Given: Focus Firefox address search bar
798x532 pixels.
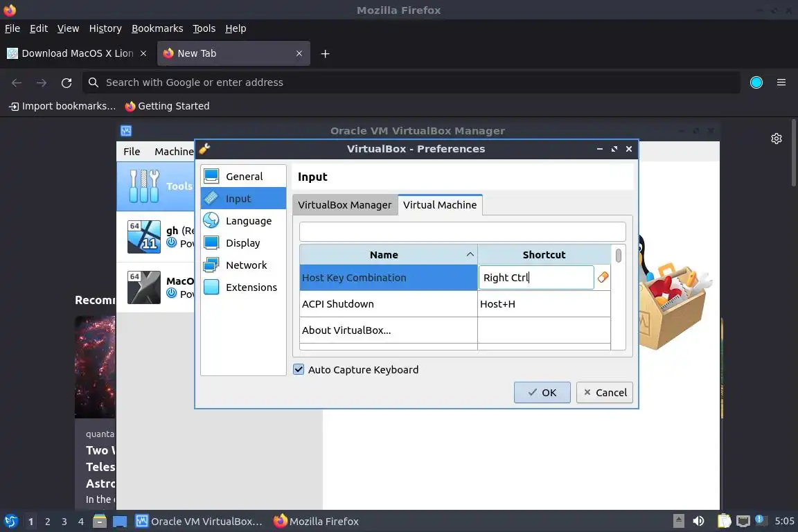Looking at the screenshot, I should (x=411, y=82).
